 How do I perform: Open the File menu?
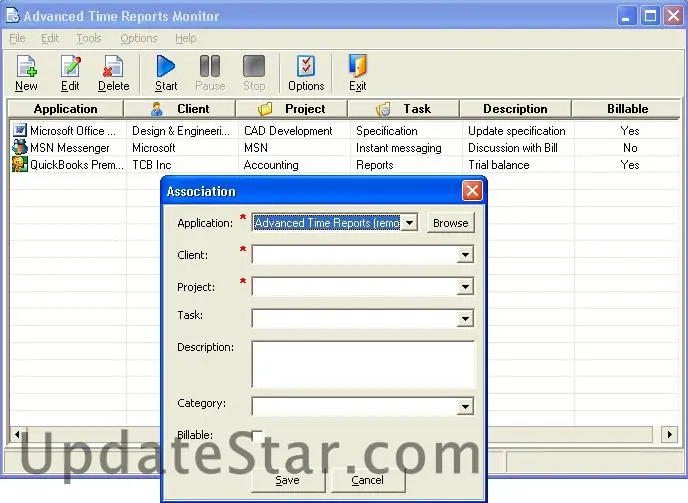tap(17, 38)
